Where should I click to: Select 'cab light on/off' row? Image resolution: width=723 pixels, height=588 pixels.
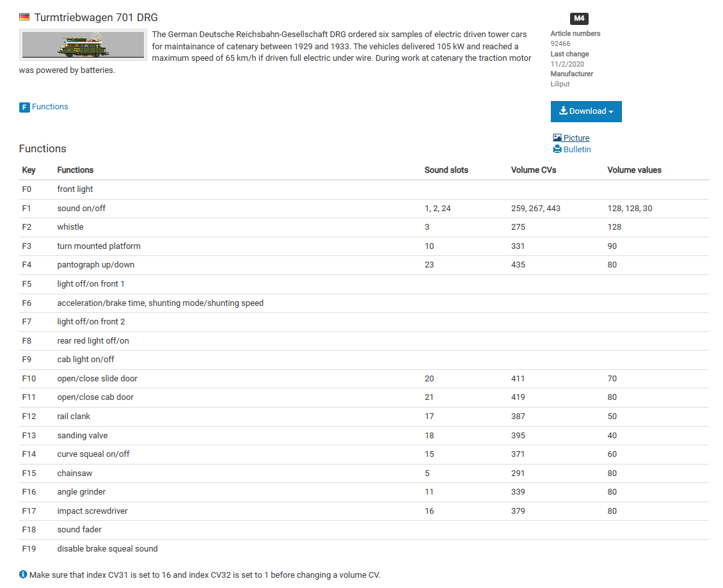[364, 360]
